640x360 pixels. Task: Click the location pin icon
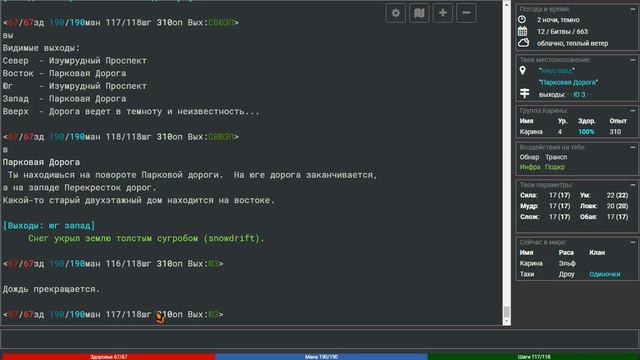pyautogui.click(x=522, y=70)
